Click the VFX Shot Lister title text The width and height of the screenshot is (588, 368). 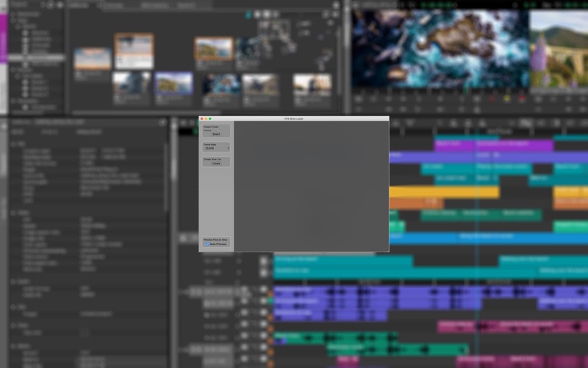(x=293, y=118)
